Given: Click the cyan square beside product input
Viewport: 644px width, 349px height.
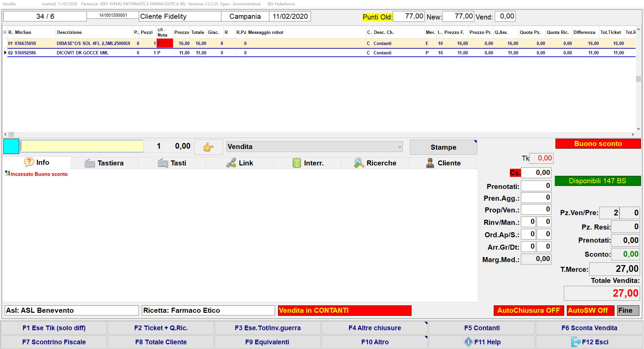Looking at the screenshot, I should pos(11,147).
